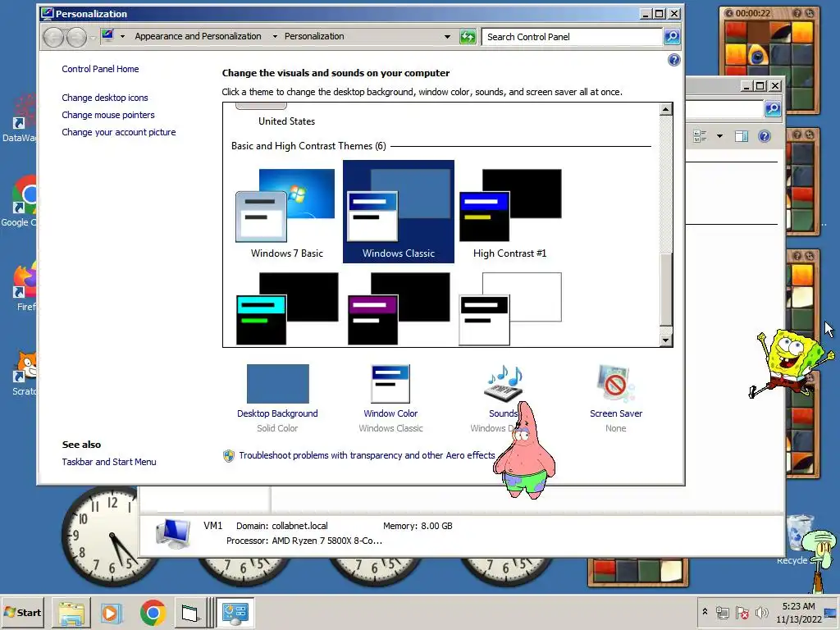
Task: Open Windows Explorer from the taskbar
Action: pyautogui.click(x=71, y=613)
